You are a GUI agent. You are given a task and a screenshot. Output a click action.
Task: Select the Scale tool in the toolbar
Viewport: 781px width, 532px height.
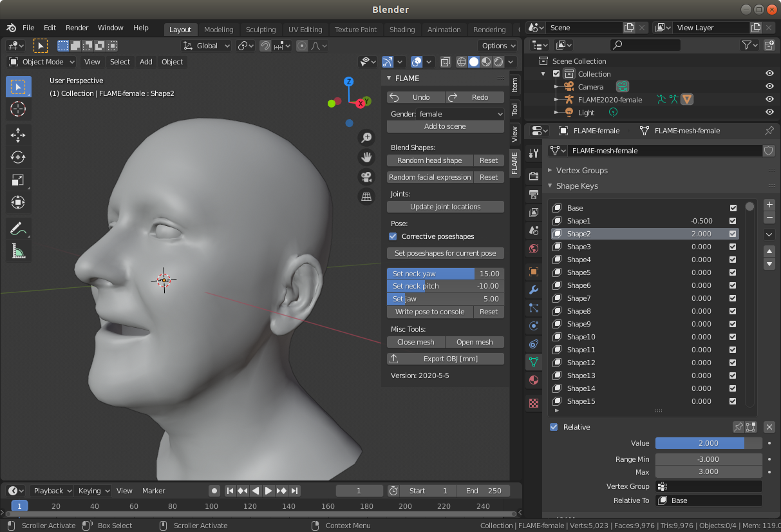click(x=18, y=180)
